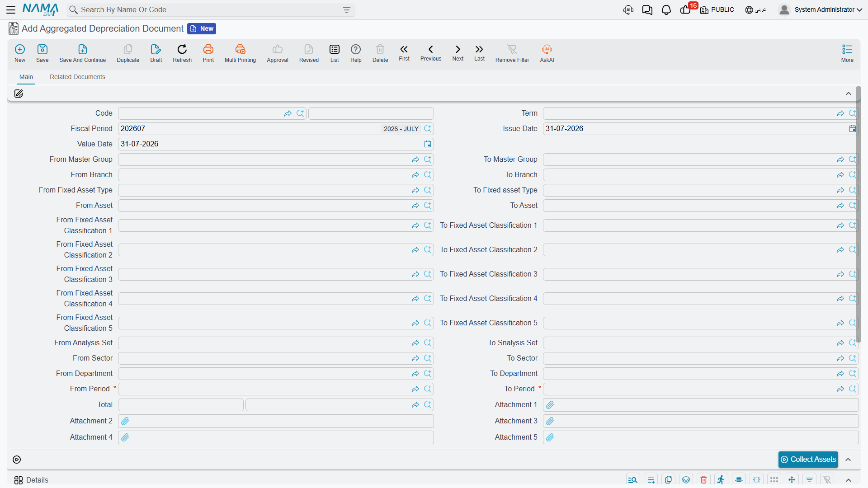Click the NAMA ERP logo
868x488 pixels.
[x=40, y=9]
